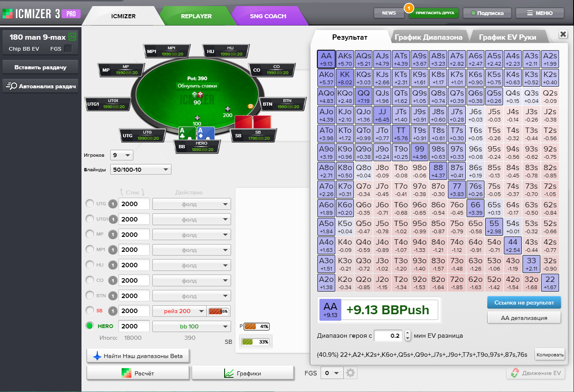Screen dimensions: 574x392
Task: Switch to the ICMIZER tab
Action: pos(123,16)
